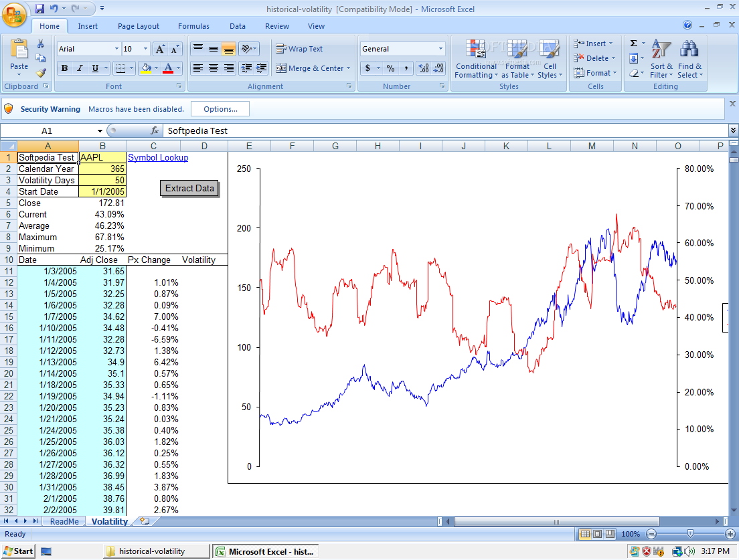Align text left in cell
The height and width of the screenshot is (560, 739).
198,68
